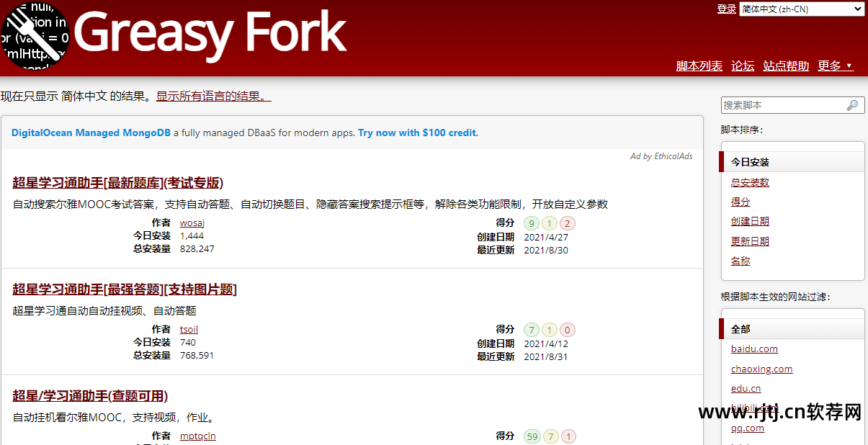Click bad rating count 0 for tsoil script
The image size is (868, 445).
click(568, 330)
